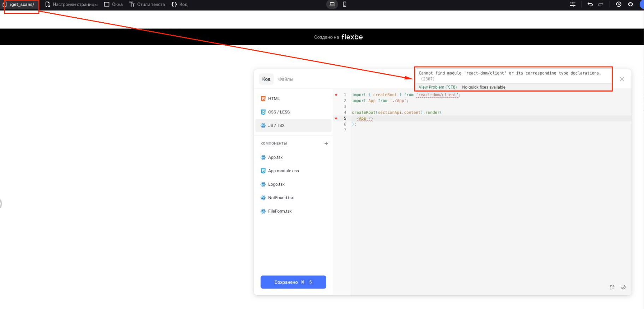This screenshot has width=644, height=309.
Task: Click the Сохранено save button
Action: (293, 282)
